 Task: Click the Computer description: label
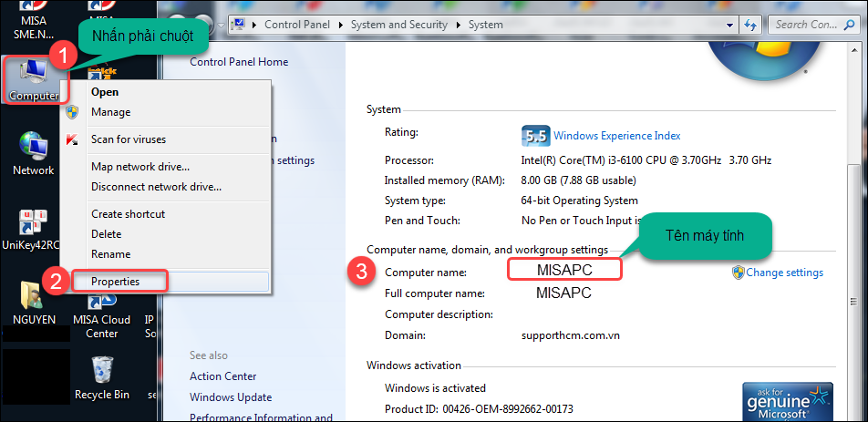pyautogui.click(x=439, y=314)
